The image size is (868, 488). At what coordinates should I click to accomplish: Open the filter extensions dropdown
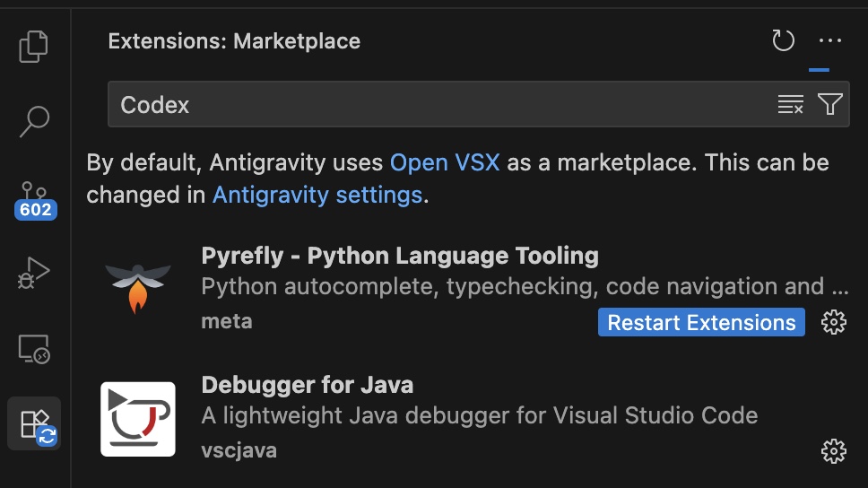pos(829,104)
